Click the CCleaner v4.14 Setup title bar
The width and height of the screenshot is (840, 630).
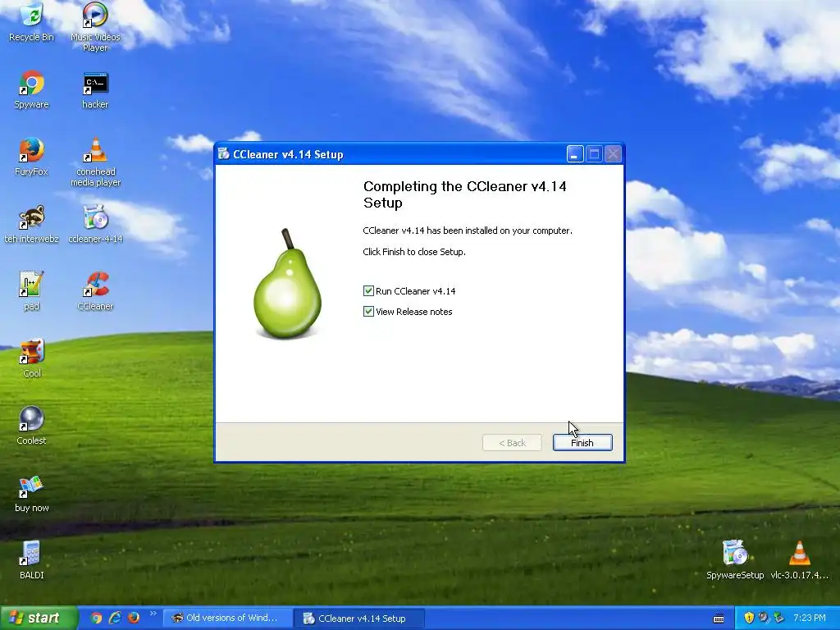point(419,154)
